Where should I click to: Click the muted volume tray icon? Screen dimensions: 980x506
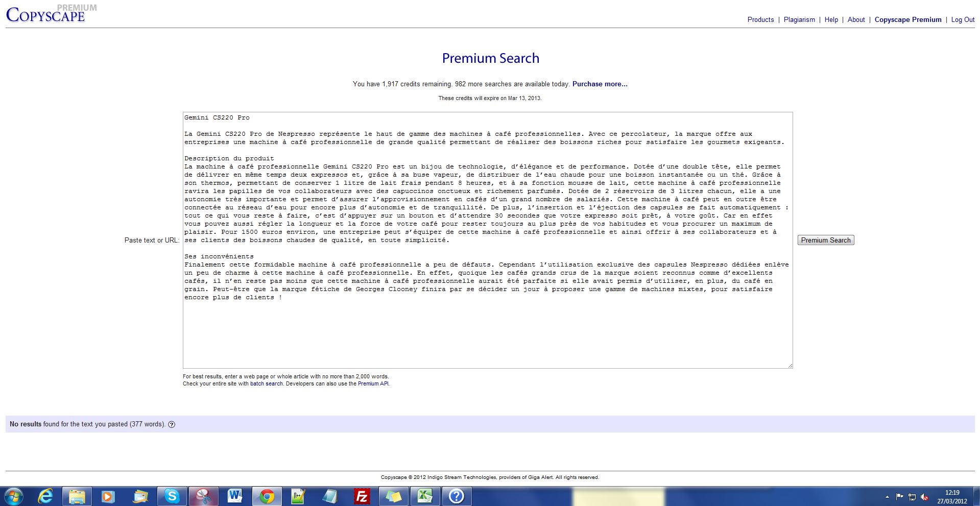(x=924, y=497)
